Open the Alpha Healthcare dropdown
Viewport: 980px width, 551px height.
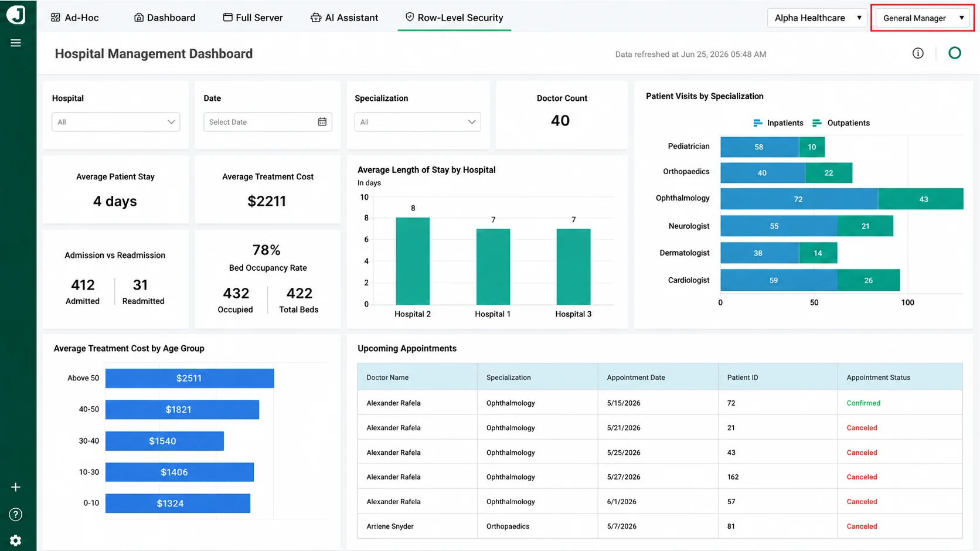(x=817, y=18)
